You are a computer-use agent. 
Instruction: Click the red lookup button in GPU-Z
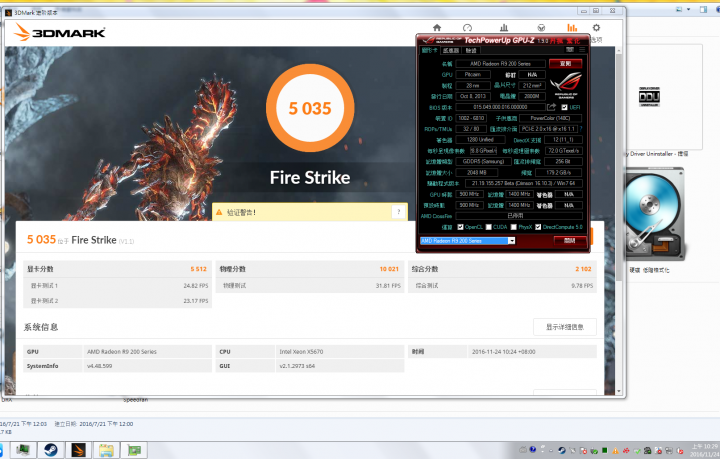pos(566,63)
